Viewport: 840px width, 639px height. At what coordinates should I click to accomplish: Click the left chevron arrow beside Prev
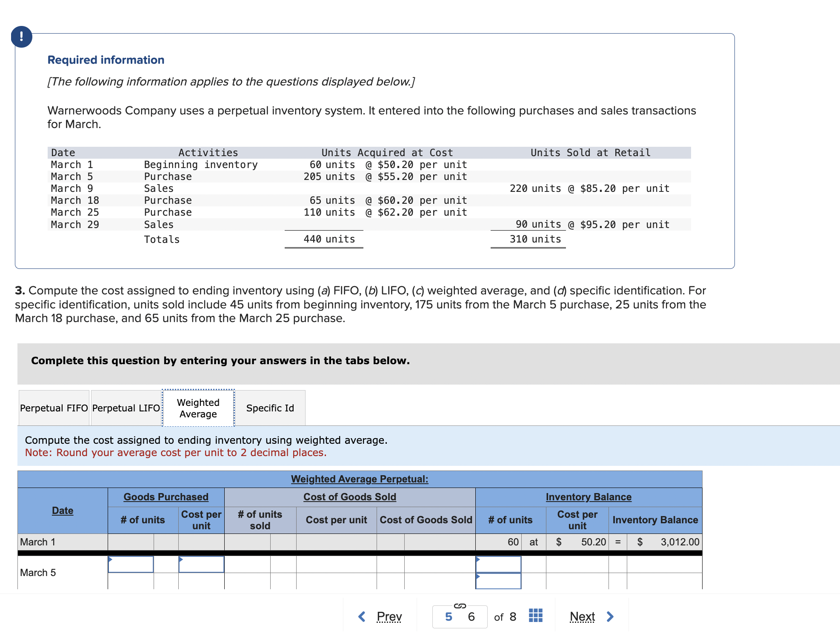361,616
